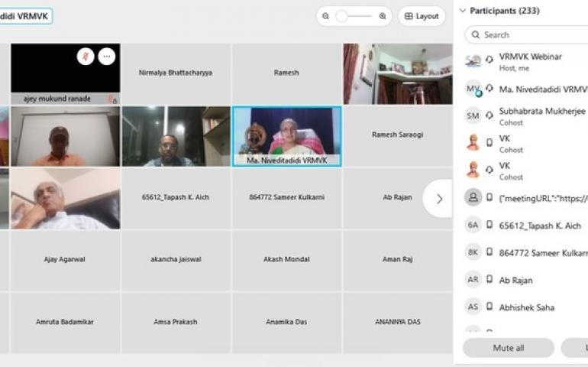The height and width of the screenshot is (367, 588).
Task: Click device icon beside 864772 Sameer Kulkarni in list
Action: tap(489, 252)
